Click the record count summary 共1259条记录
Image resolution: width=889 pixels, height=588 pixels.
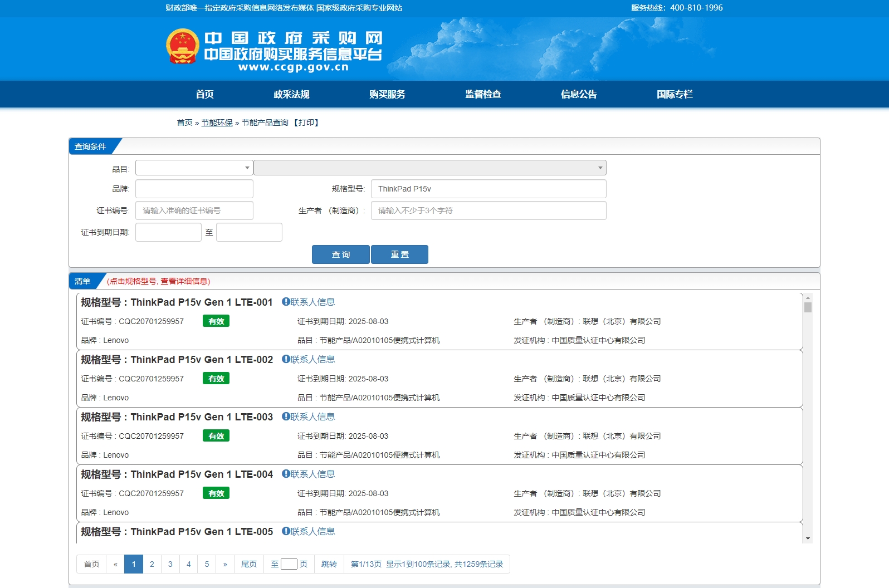click(478, 564)
